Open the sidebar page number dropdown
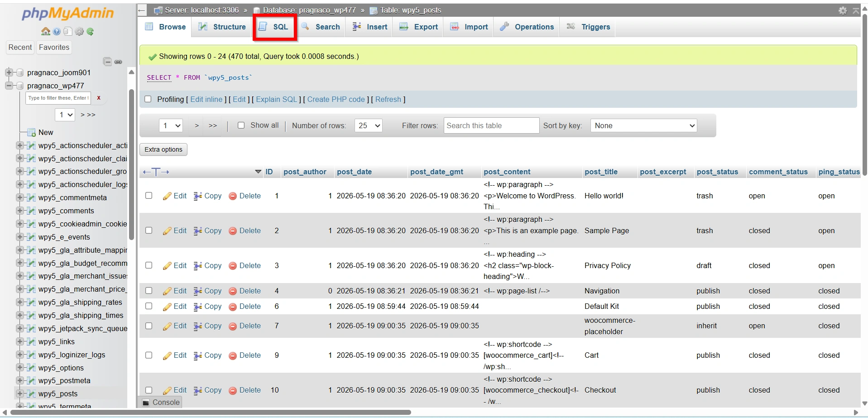Screen dimensions: 868x418 (x=65, y=115)
